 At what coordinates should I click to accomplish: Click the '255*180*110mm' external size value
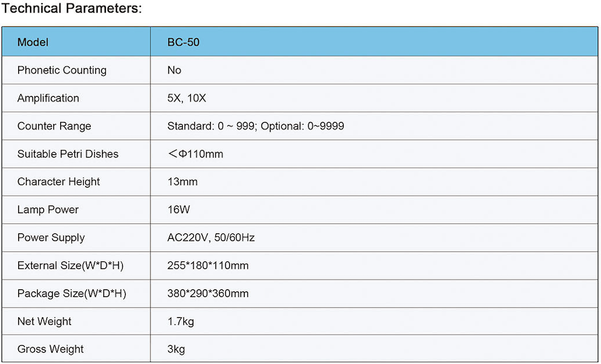[x=208, y=266]
